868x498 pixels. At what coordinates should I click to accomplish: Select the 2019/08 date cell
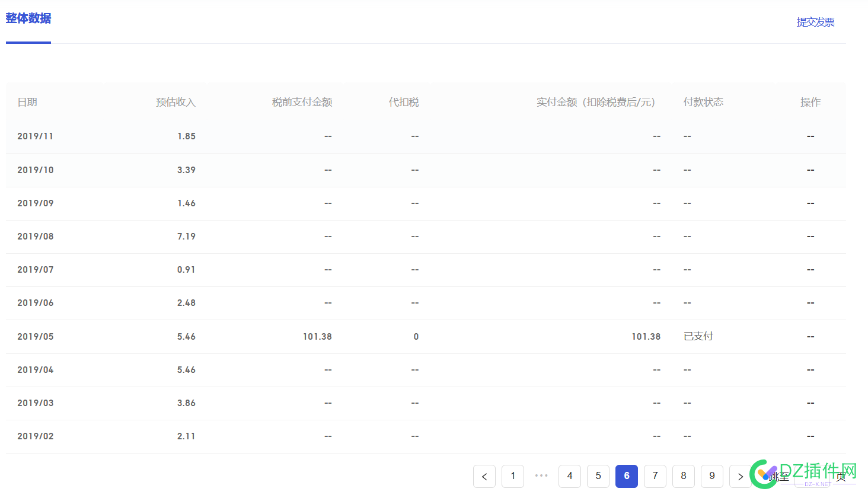click(x=36, y=237)
